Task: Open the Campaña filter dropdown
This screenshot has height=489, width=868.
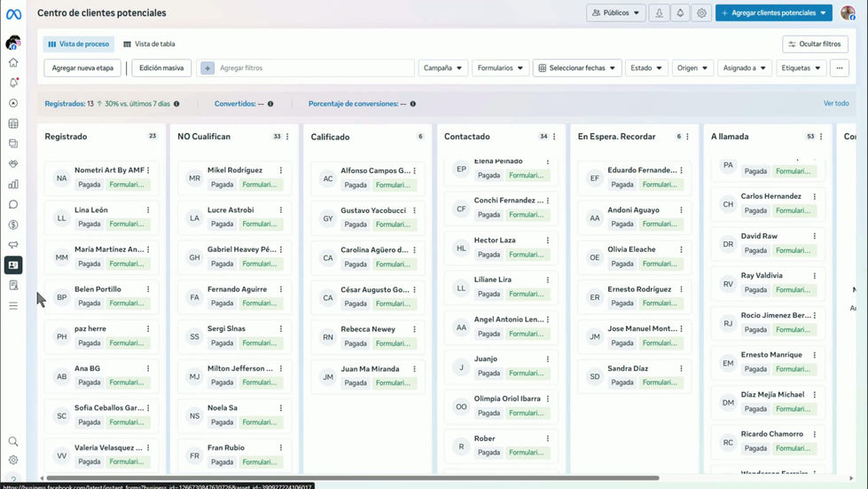Action: (442, 68)
